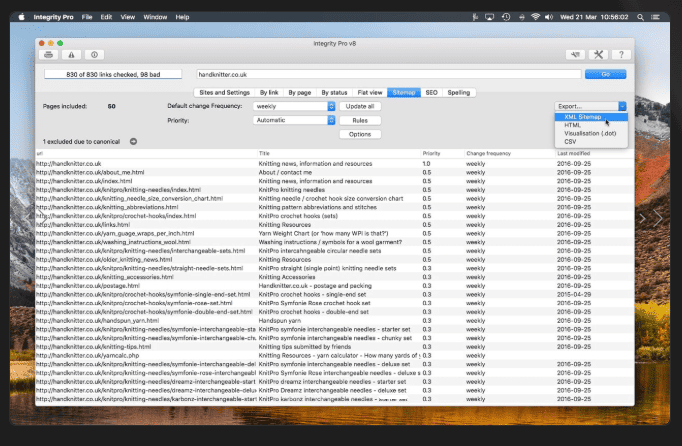Select the row http://handknitter.co.uk/links.html
The image size is (682, 446).
tap(334, 225)
